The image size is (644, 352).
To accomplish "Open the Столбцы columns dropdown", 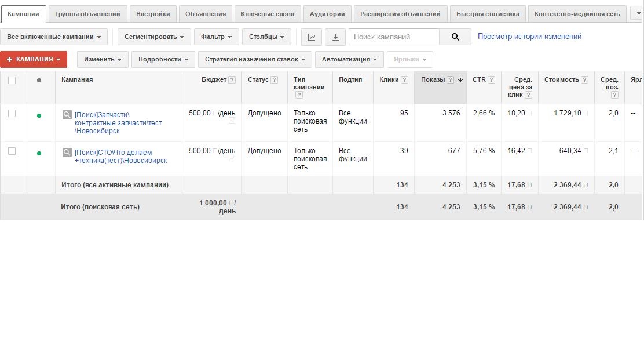I will coord(266,37).
